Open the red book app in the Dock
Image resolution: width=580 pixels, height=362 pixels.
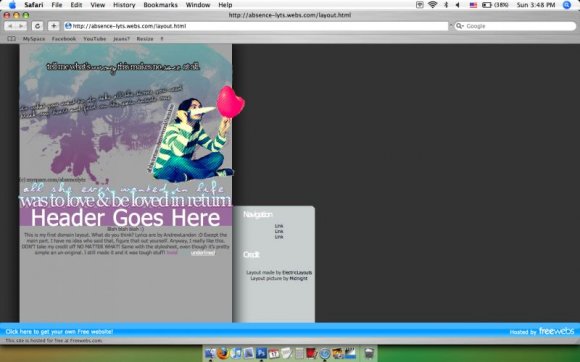click(311, 353)
